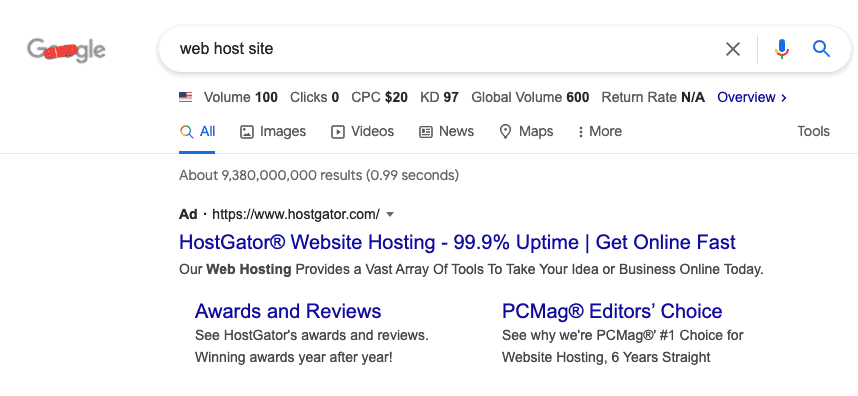Screen dimensions: 858x396
Task: Open the Overview keyword report link
Action: coord(752,97)
